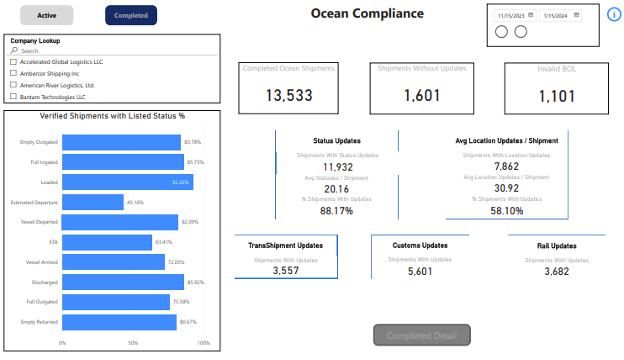Open the info icon at top right

point(614,15)
